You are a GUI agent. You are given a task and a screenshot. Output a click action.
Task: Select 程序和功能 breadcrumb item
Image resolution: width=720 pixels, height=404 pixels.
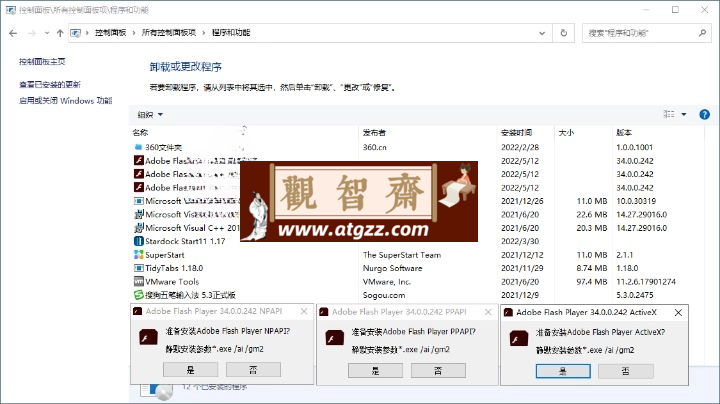[x=231, y=33]
